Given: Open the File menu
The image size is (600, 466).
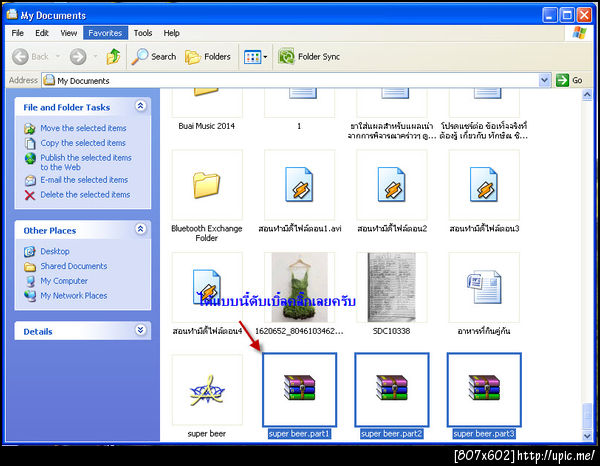Looking at the screenshot, I should coord(18,33).
